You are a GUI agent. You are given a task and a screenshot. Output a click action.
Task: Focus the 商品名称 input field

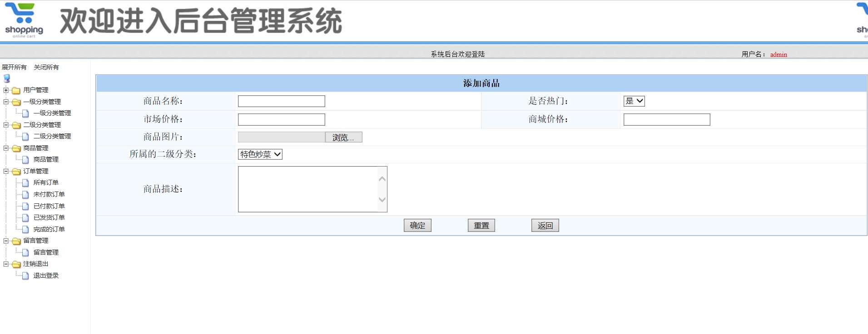[x=282, y=101]
